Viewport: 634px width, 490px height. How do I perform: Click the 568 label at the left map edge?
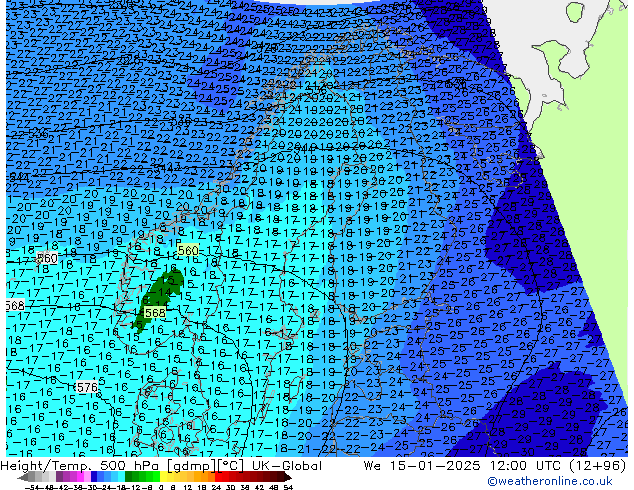point(15,305)
